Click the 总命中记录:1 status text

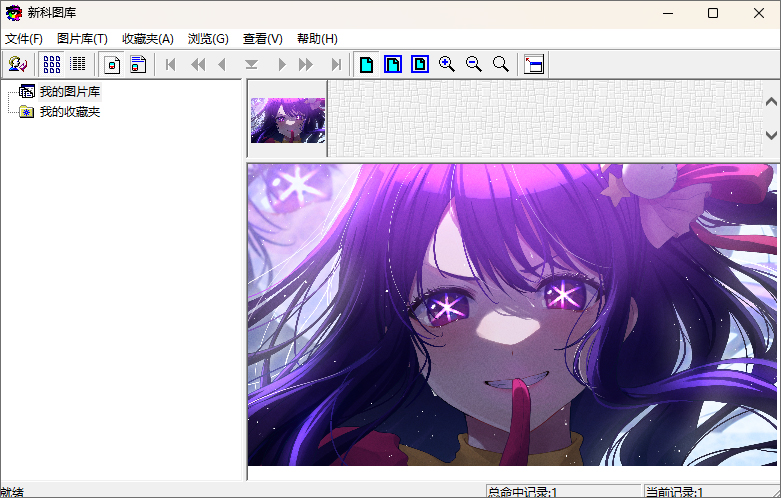(522, 493)
